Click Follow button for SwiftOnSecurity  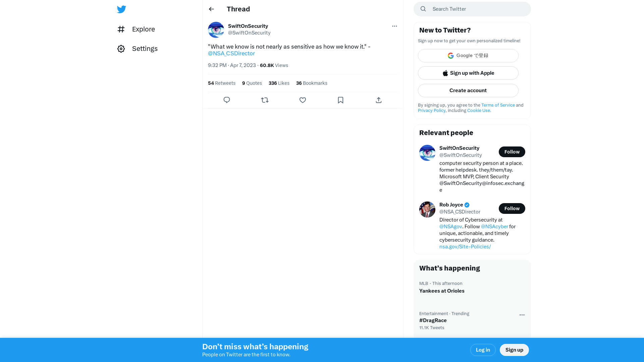[x=512, y=152]
